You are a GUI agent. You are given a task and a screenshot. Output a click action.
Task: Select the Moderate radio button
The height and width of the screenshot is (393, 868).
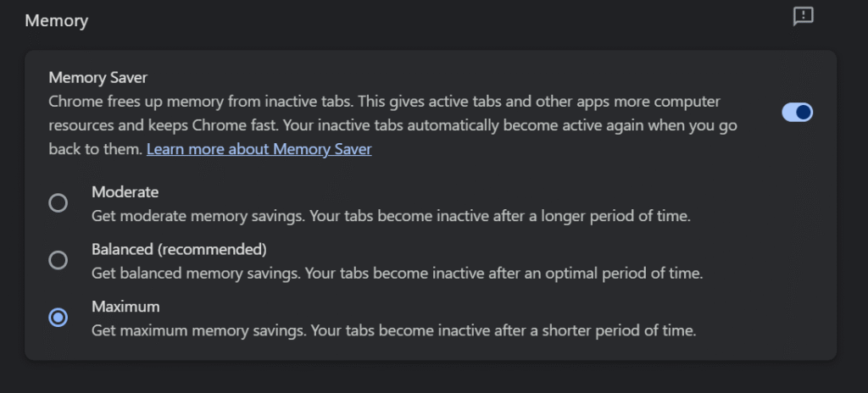pyautogui.click(x=58, y=203)
